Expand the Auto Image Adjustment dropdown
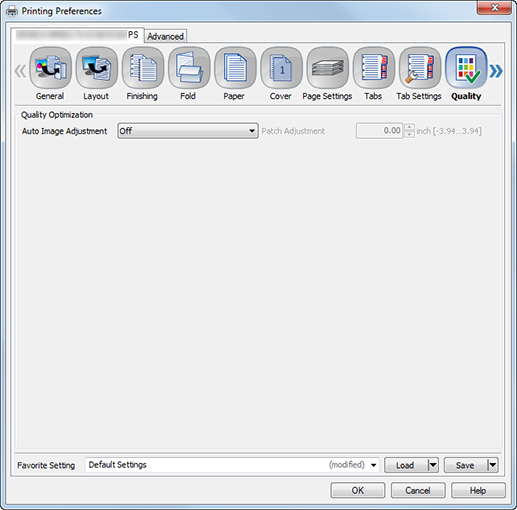 click(x=188, y=131)
